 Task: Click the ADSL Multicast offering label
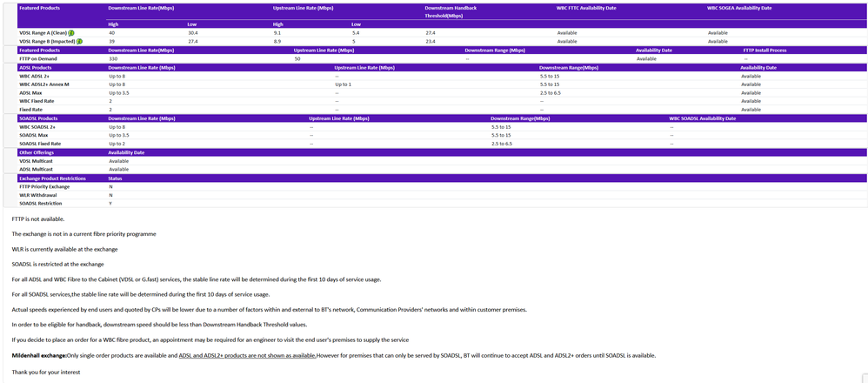(x=35, y=169)
